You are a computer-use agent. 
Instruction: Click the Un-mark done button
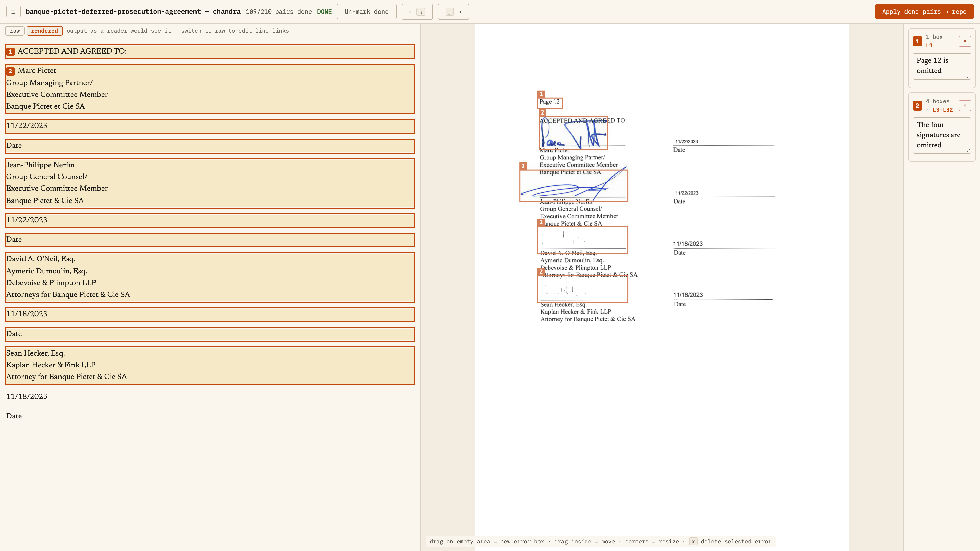[366, 12]
